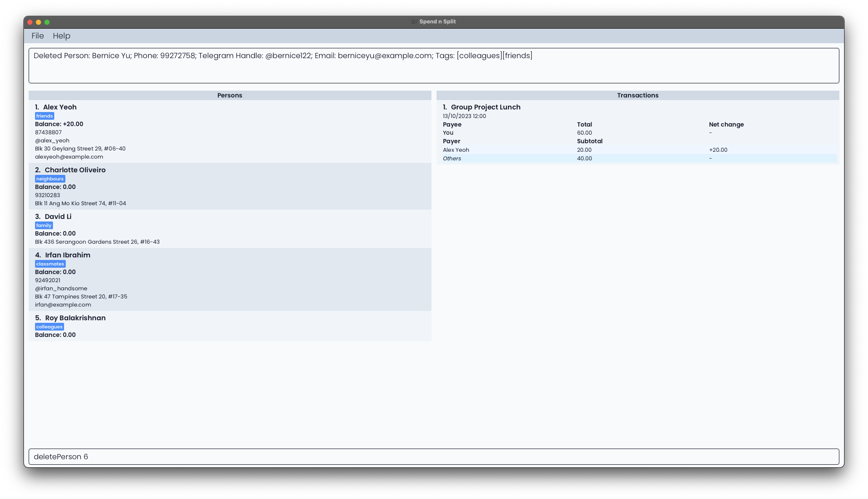This screenshot has height=499, width=868.
Task: Click the friends tag on Alex Yeoh
Action: [x=44, y=116]
